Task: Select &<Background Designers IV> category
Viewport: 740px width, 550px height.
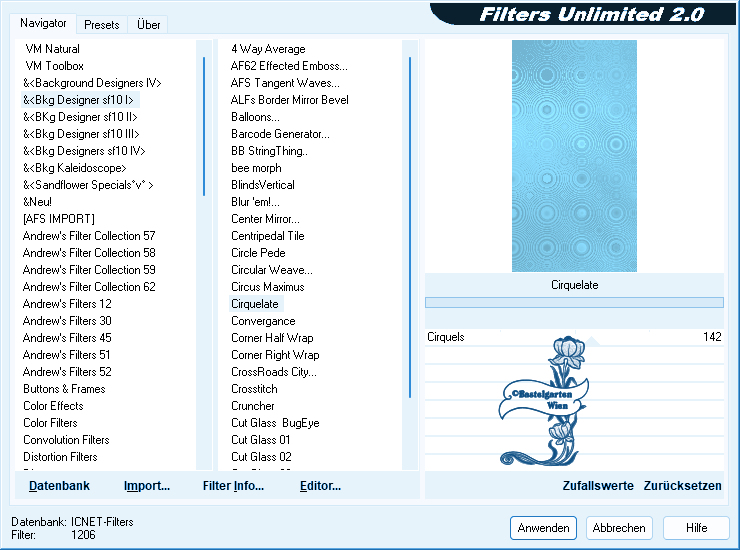Action: pos(92,83)
